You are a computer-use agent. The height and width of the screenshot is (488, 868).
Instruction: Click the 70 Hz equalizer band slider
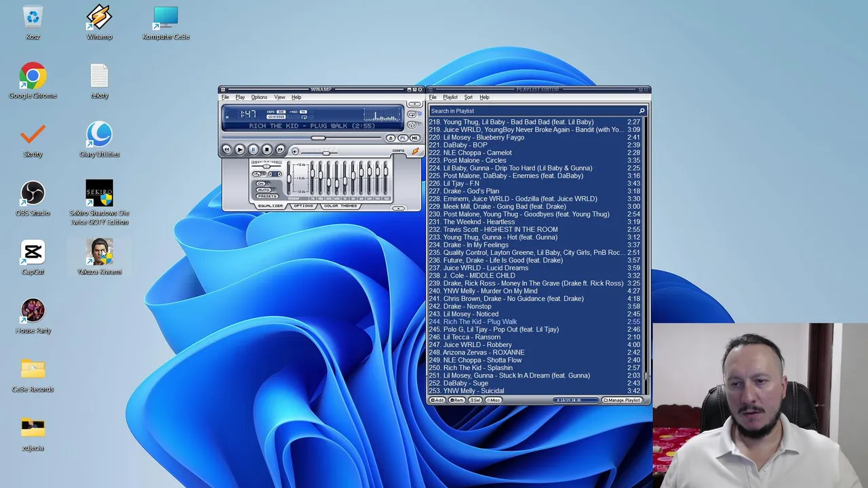[313, 178]
